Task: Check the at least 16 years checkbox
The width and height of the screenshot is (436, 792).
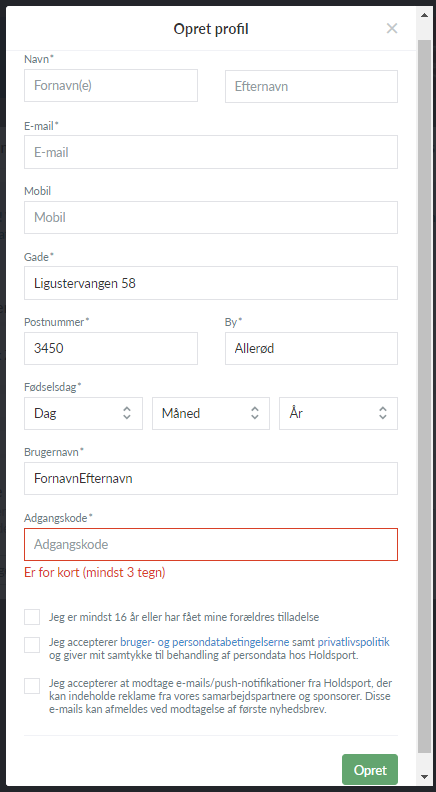Action: (x=32, y=617)
